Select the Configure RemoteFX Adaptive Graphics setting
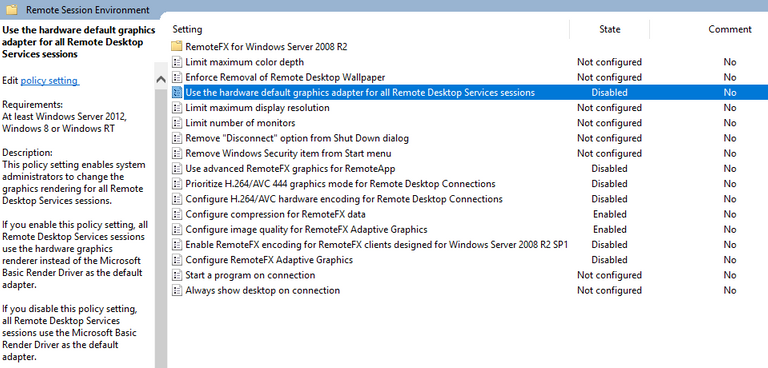The width and height of the screenshot is (768, 368). point(269,260)
